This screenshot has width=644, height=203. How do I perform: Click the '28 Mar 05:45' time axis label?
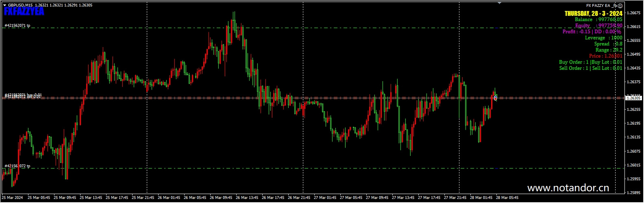point(507,198)
